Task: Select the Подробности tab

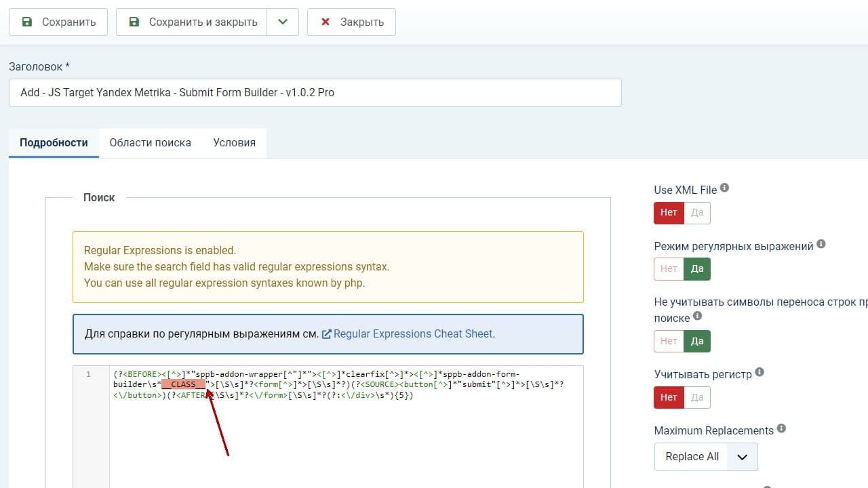Action: (x=54, y=143)
